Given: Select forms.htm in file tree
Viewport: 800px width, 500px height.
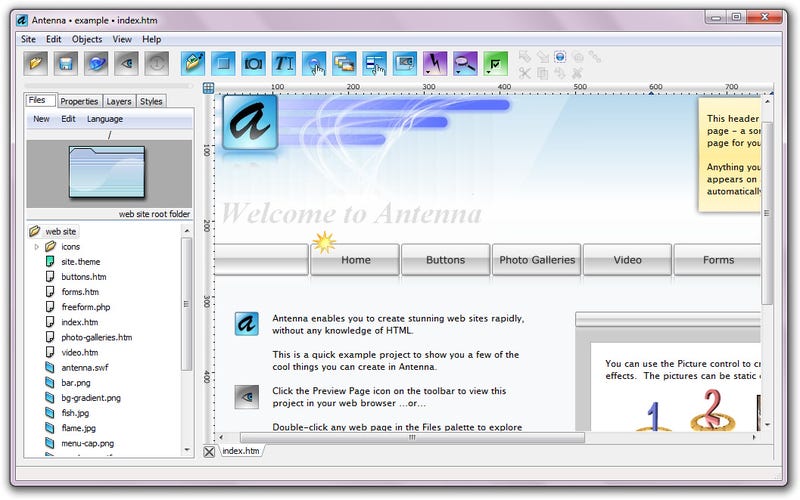Looking at the screenshot, I should coord(72,292).
